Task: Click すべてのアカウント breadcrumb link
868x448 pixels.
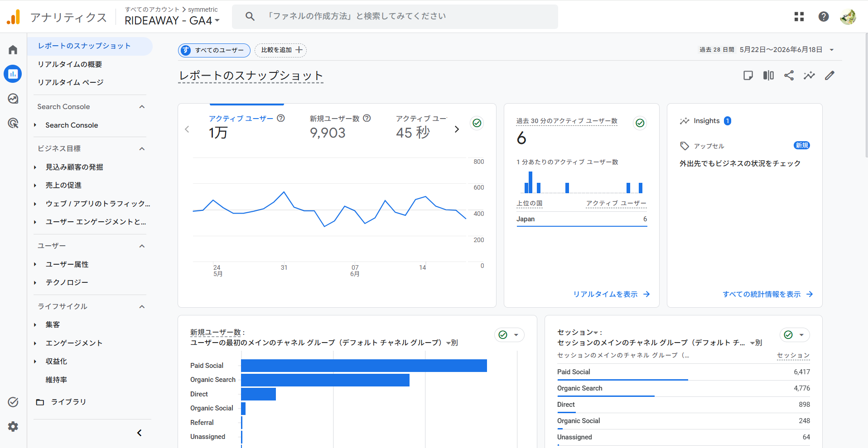Action: pos(152,9)
